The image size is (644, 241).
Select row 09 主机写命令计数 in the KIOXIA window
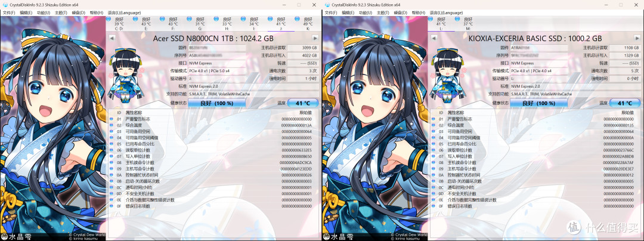click(535, 169)
